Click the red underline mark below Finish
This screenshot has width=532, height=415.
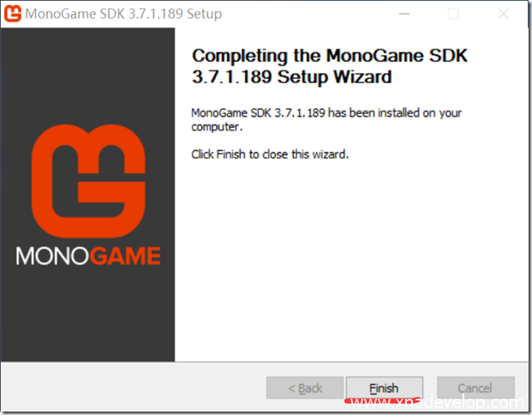click(382, 400)
